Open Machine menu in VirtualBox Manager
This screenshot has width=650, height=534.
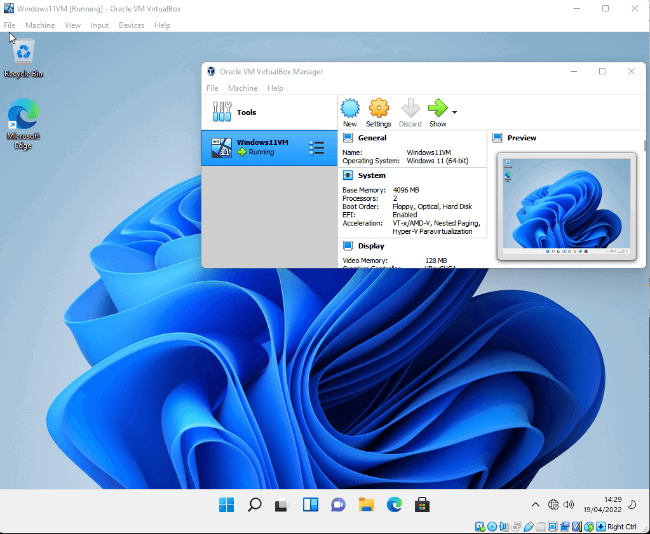[x=243, y=88]
